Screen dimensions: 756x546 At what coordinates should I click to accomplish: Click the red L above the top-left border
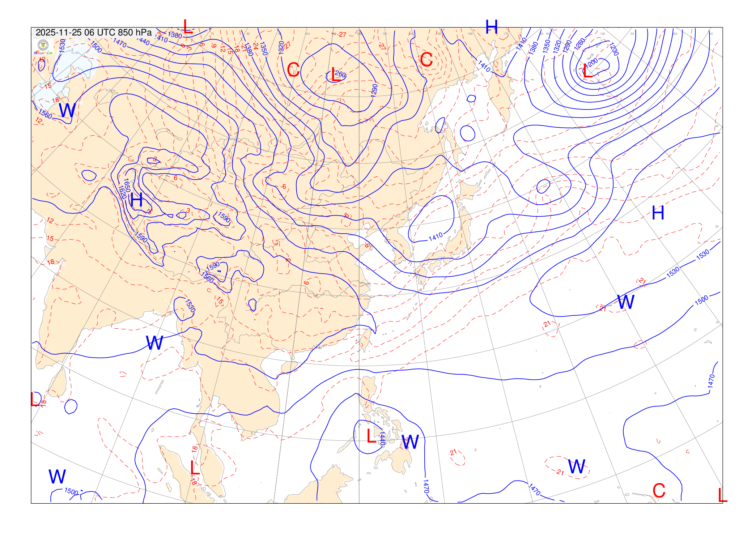(x=187, y=27)
